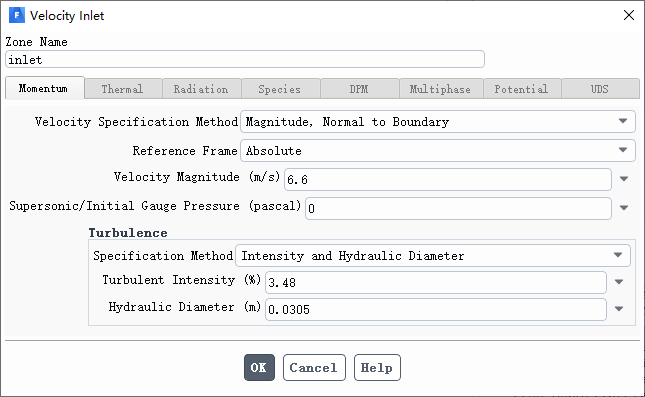Open the UDS tab
Screen dimensions: 645x397
click(x=600, y=89)
